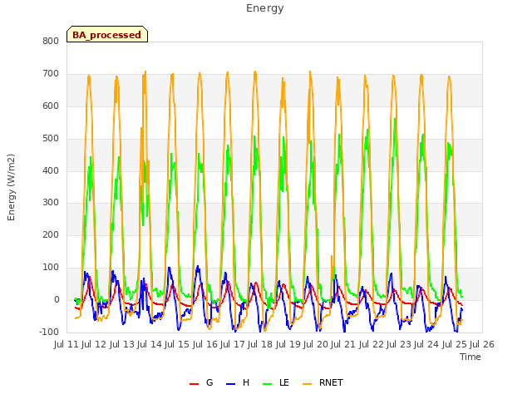Image resolution: width=532 pixels, height=399 pixels.
Task: Select the G legend entry
Action: pos(201,382)
